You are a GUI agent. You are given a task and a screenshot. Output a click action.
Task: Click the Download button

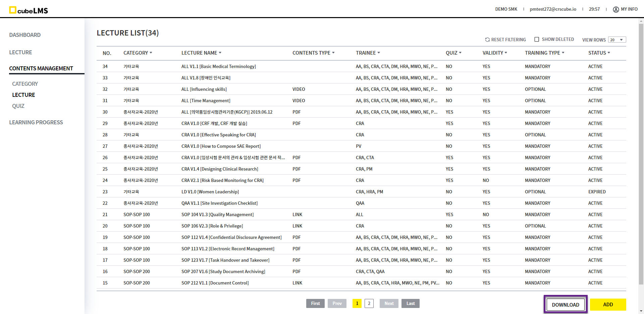[x=566, y=305]
